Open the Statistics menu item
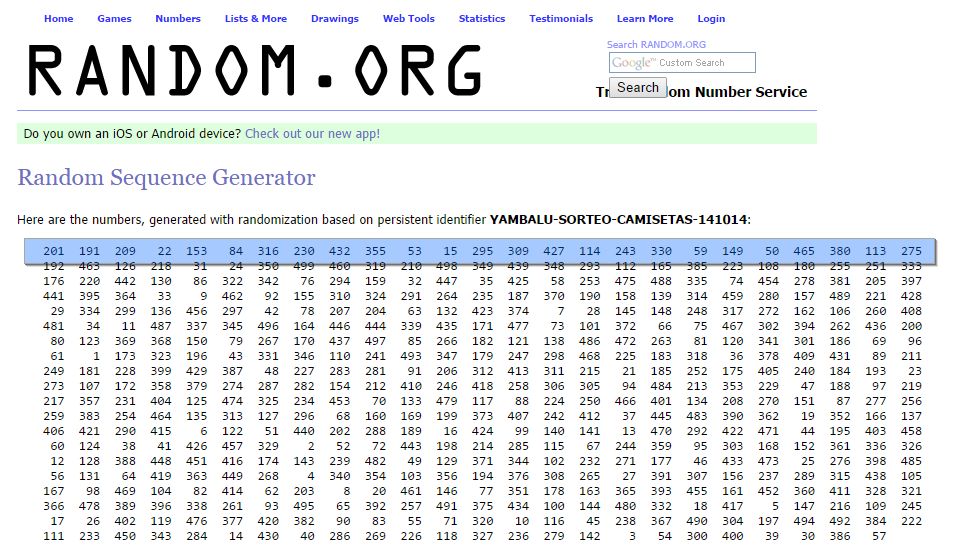Image resolution: width=955 pixels, height=557 pixels. pos(482,18)
